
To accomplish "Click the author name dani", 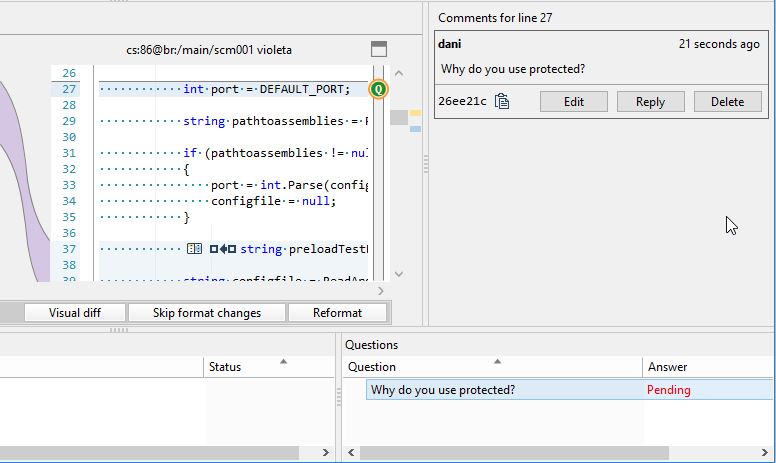I will tap(449, 44).
